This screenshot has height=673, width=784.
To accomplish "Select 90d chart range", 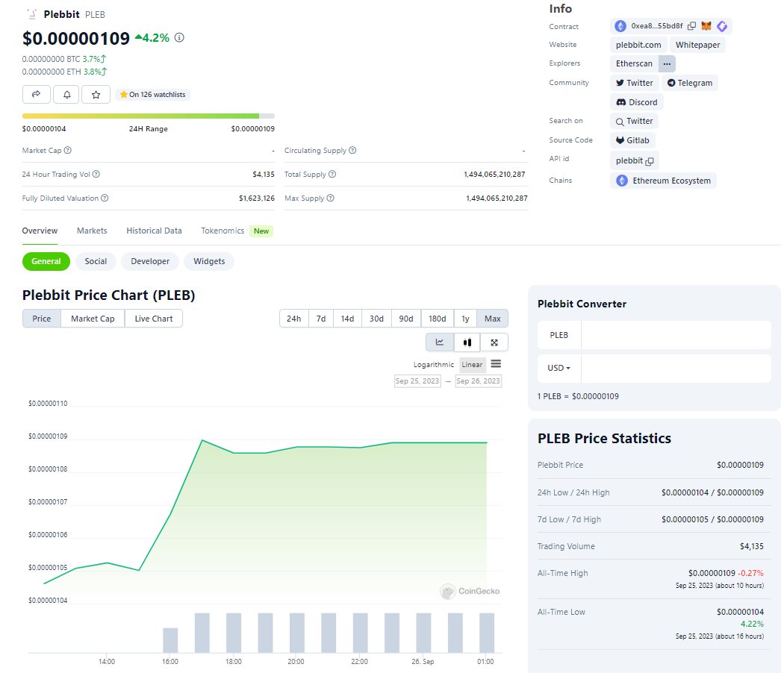I will point(406,319).
